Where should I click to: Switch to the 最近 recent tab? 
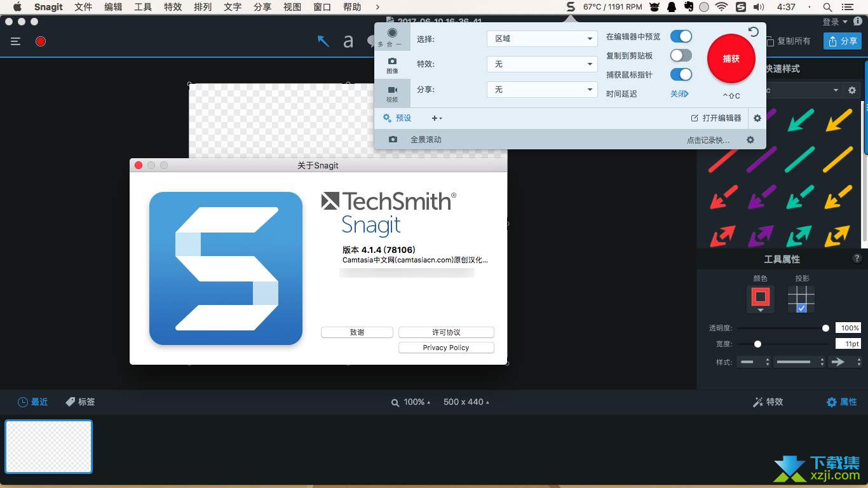click(32, 402)
